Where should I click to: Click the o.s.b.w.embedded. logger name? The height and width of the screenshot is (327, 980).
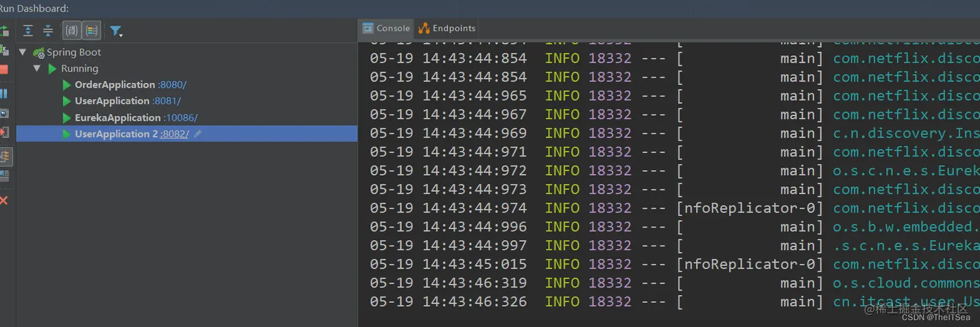pos(906,227)
